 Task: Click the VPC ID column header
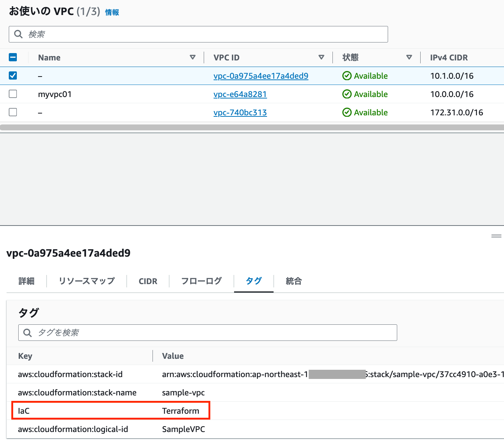pos(226,57)
